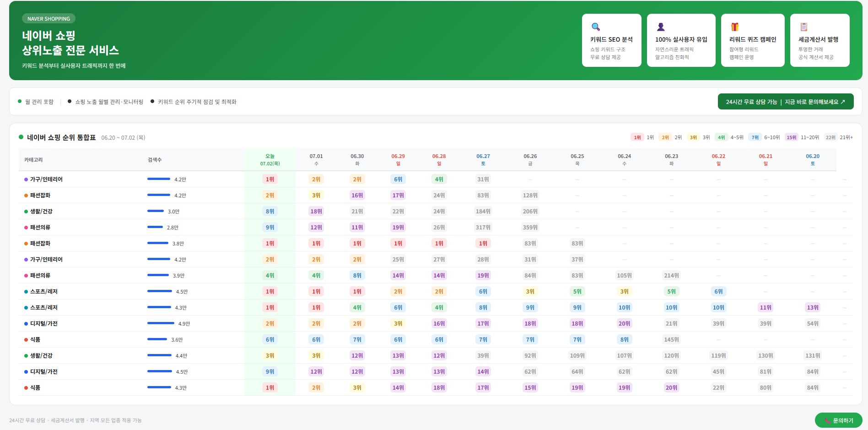The height and width of the screenshot is (430, 868).
Task: Click the magnifier icon on 키워드 SEO 분석 card
Action: pos(595,27)
